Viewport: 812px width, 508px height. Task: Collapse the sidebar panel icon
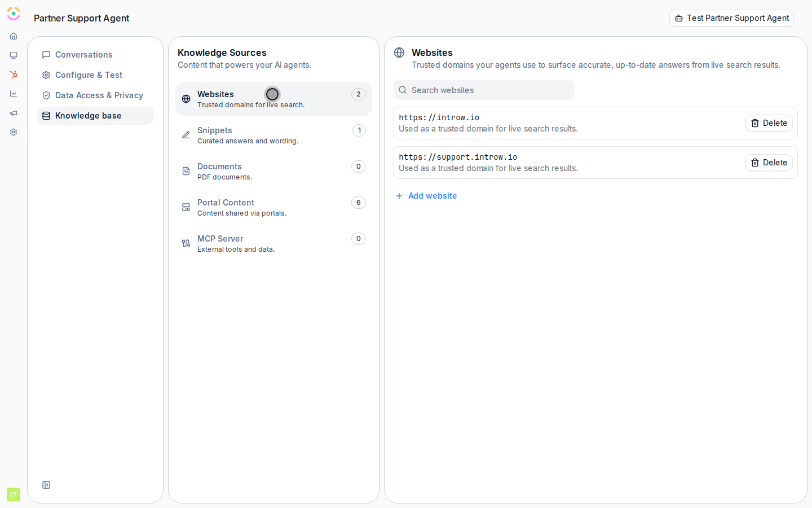point(46,485)
